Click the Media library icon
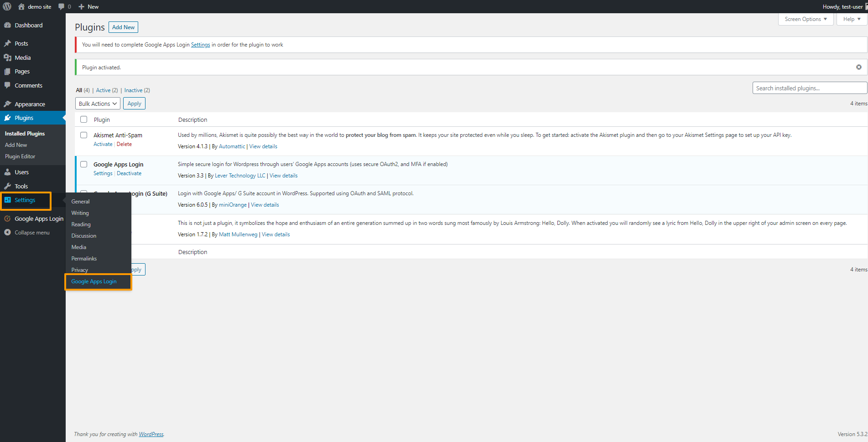Image resolution: width=868 pixels, height=442 pixels. (x=7, y=57)
